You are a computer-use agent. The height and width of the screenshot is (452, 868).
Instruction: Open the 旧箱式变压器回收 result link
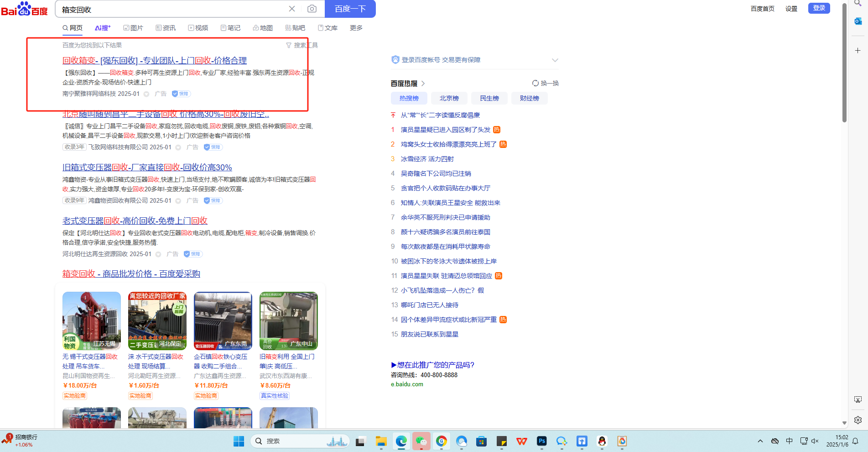(x=147, y=168)
